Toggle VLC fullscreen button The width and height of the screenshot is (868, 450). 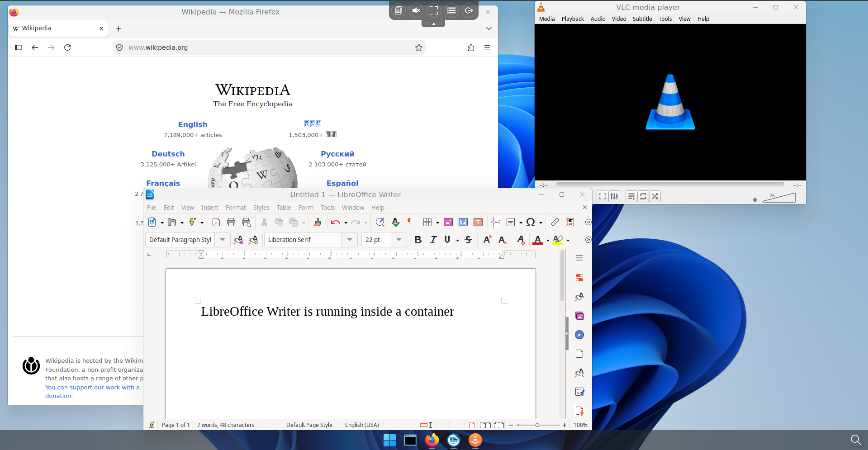602,196
